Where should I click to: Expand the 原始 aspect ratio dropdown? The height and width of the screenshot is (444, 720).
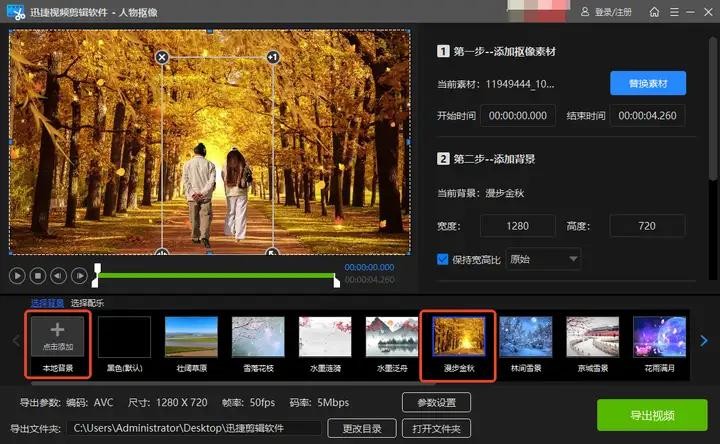pyautogui.click(x=544, y=259)
